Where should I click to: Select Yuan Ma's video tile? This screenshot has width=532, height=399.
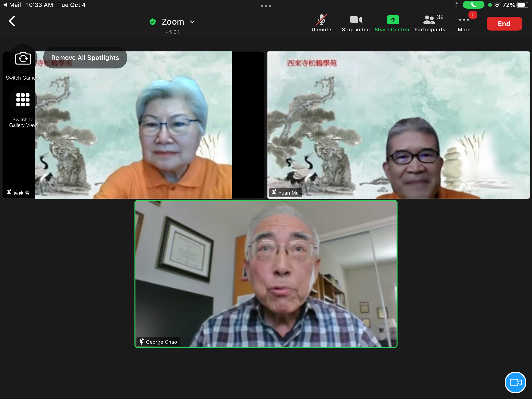(x=398, y=125)
